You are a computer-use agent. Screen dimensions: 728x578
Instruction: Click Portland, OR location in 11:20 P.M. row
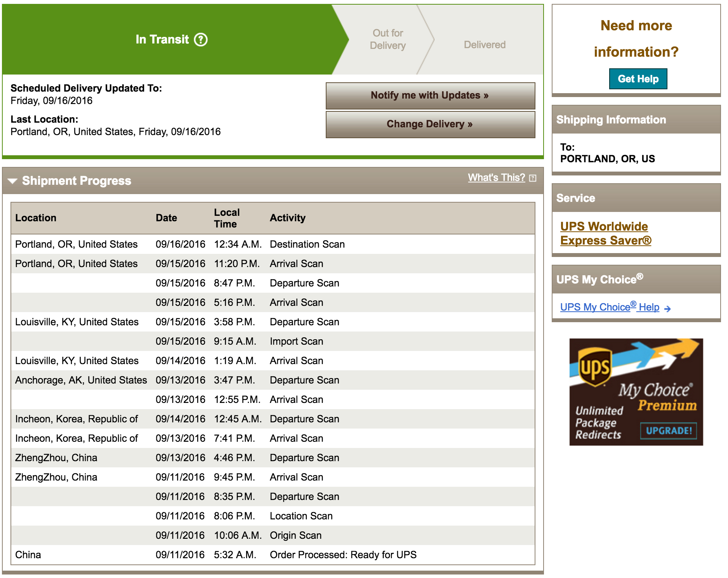76,264
